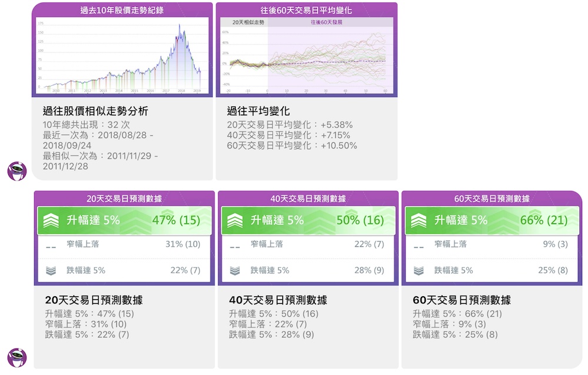Open the 過往股價相似走勢分析 card title
Viewport: 588px width, 375px height.
pyautogui.click(x=95, y=111)
